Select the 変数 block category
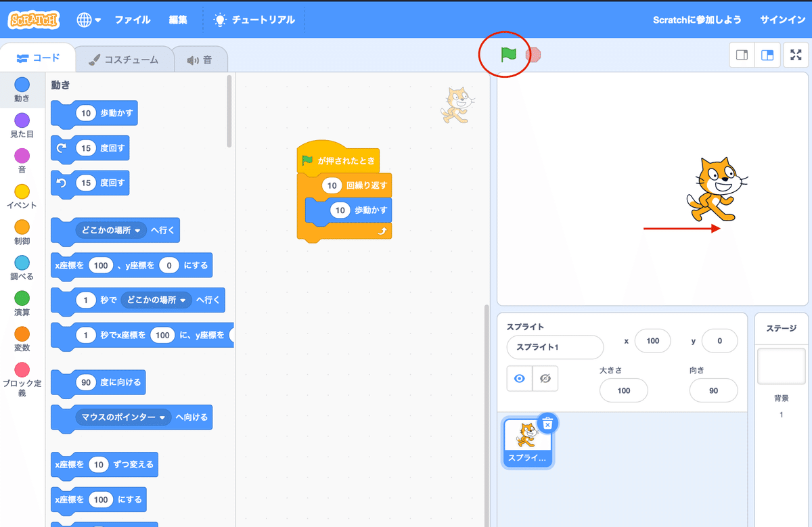812x527 pixels. [22, 339]
